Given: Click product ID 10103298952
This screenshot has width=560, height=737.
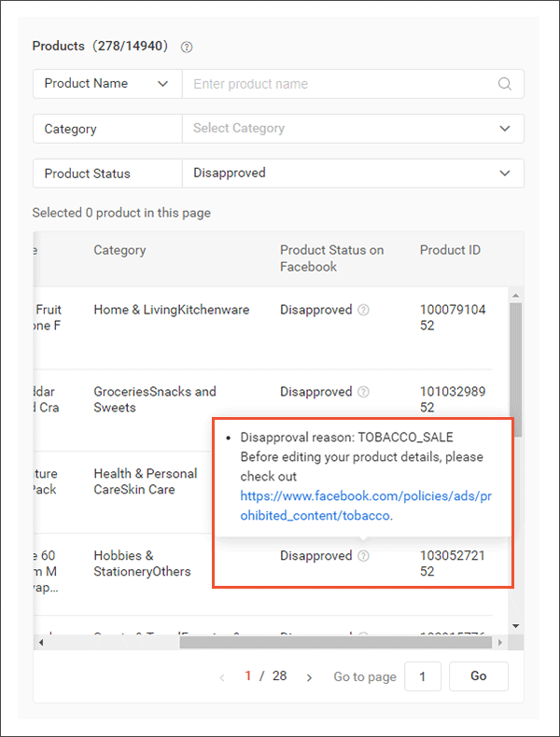Looking at the screenshot, I should point(453,399).
